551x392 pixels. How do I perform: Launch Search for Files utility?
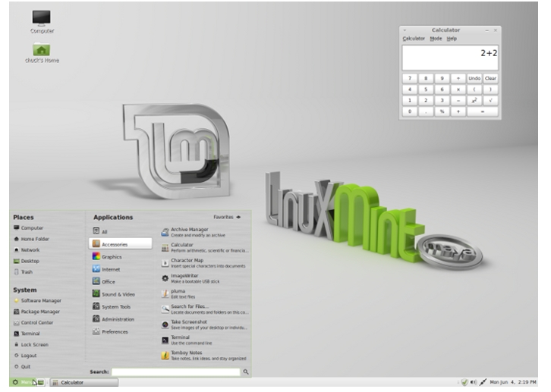point(205,309)
